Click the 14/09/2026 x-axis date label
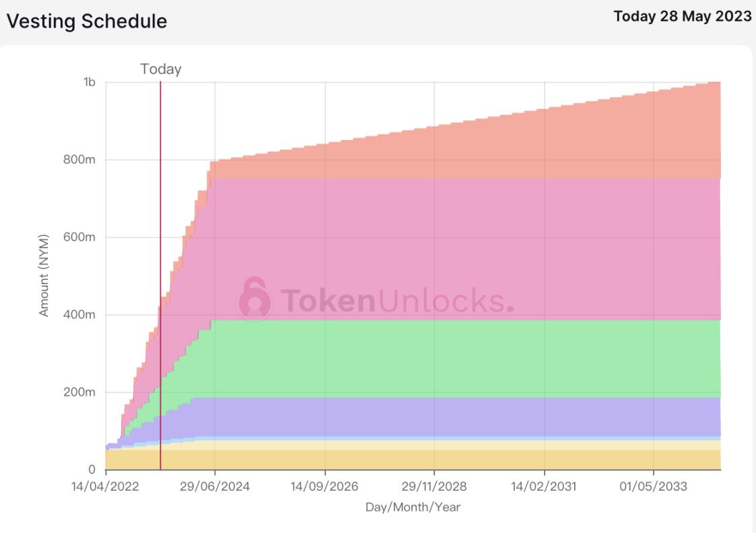Image resolution: width=756 pixels, height=533 pixels. [325, 487]
